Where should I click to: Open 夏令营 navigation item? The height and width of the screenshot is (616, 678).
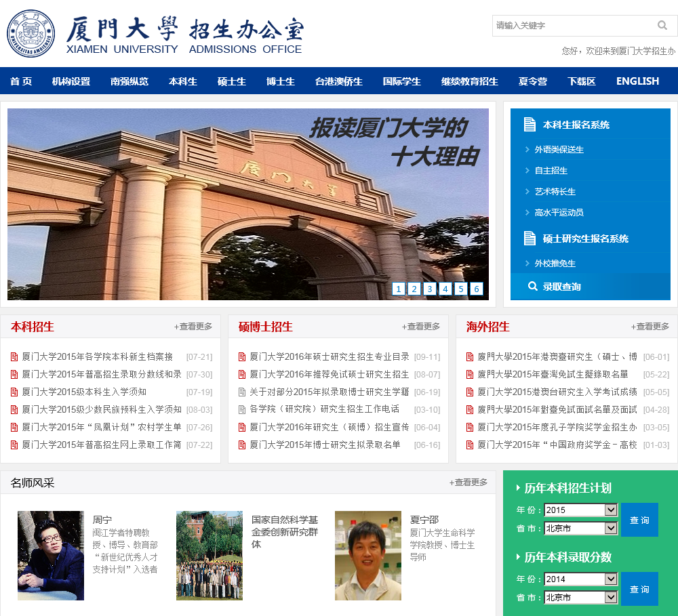(x=533, y=81)
